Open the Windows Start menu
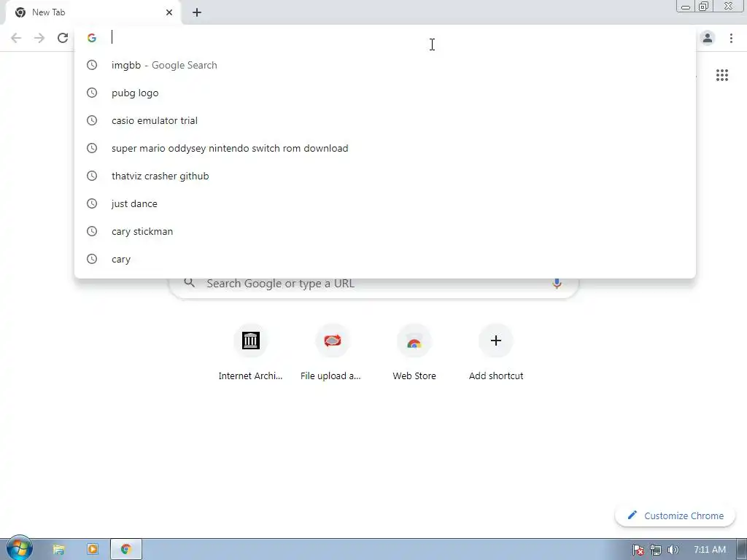747x560 pixels. [19, 548]
